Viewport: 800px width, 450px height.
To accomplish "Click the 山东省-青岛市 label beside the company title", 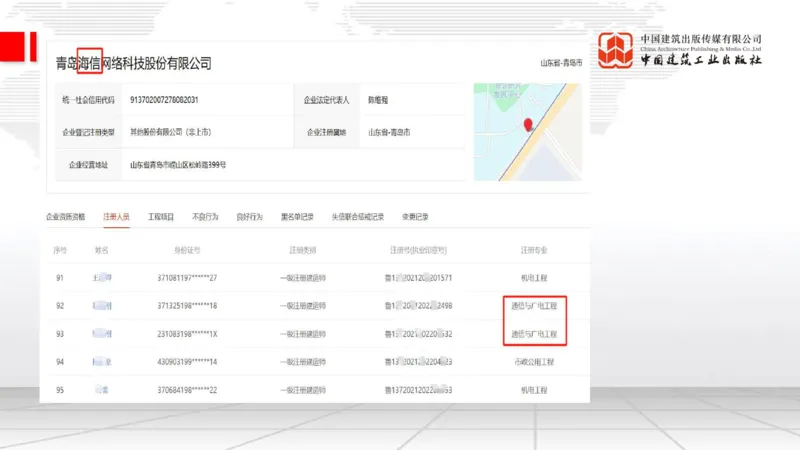I will [x=561, y=63].
